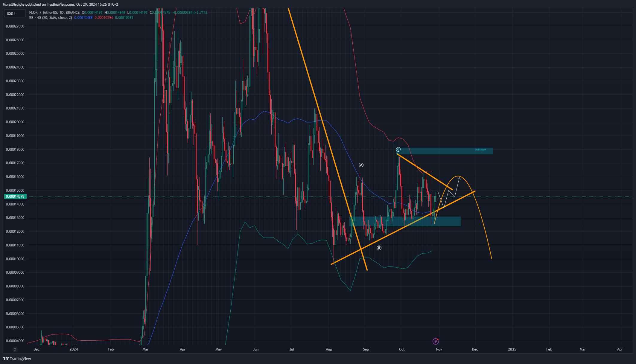
Task: Click the 0.00007000 price axis label
Action: point(15,300)
